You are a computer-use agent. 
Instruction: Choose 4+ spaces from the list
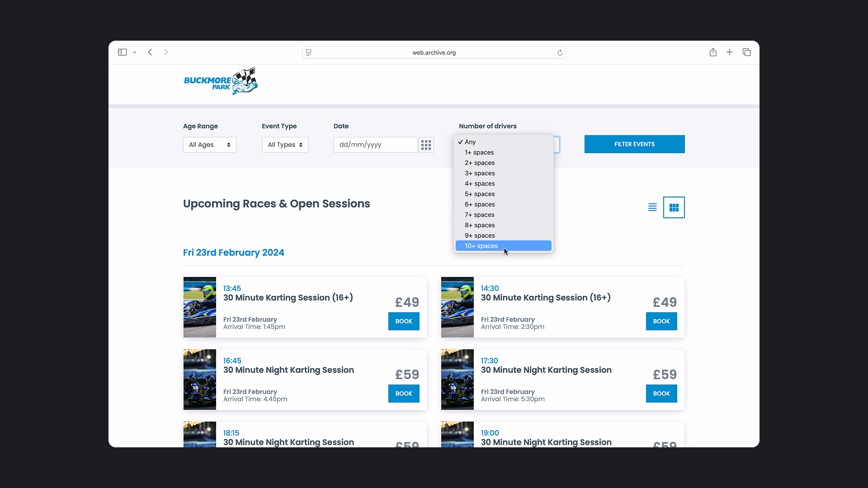(x=480, y=183)
